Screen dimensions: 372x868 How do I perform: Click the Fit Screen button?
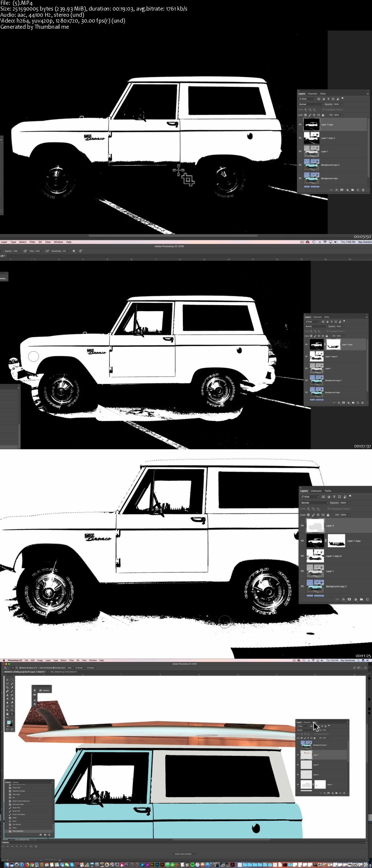79,668
